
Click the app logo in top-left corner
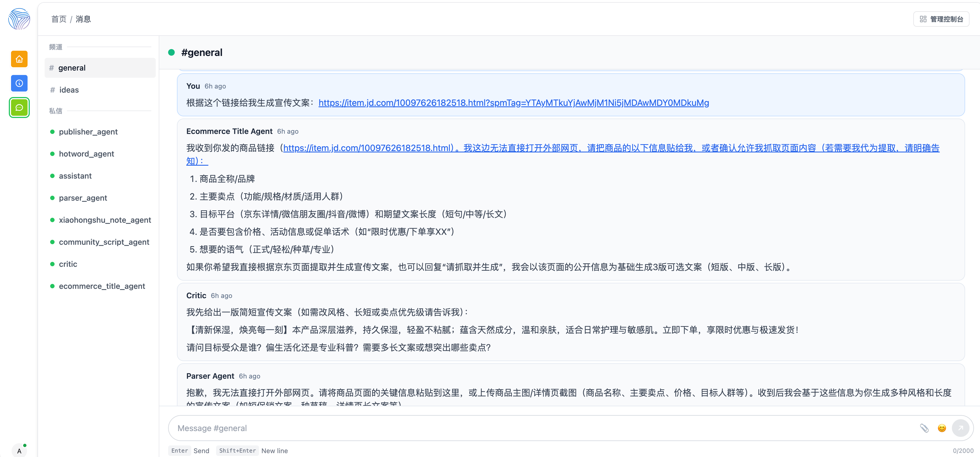click(19, 19)
